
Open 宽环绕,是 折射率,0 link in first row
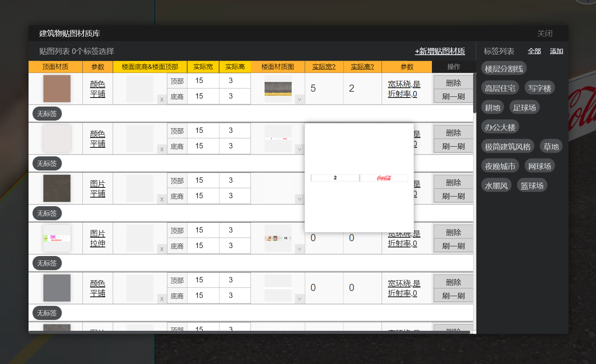click(x=404, y=89)
